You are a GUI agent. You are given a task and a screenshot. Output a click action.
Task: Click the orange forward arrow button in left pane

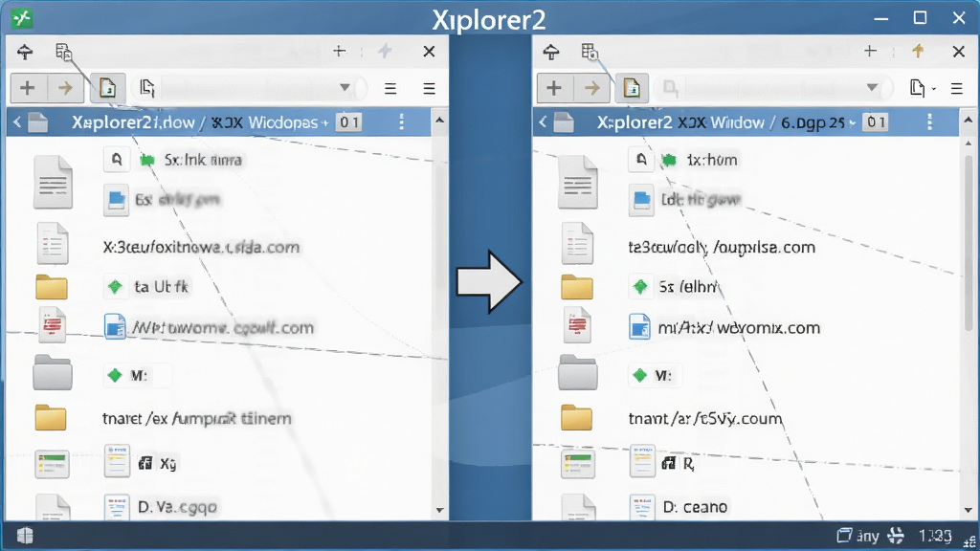click(x=65, y=88)
